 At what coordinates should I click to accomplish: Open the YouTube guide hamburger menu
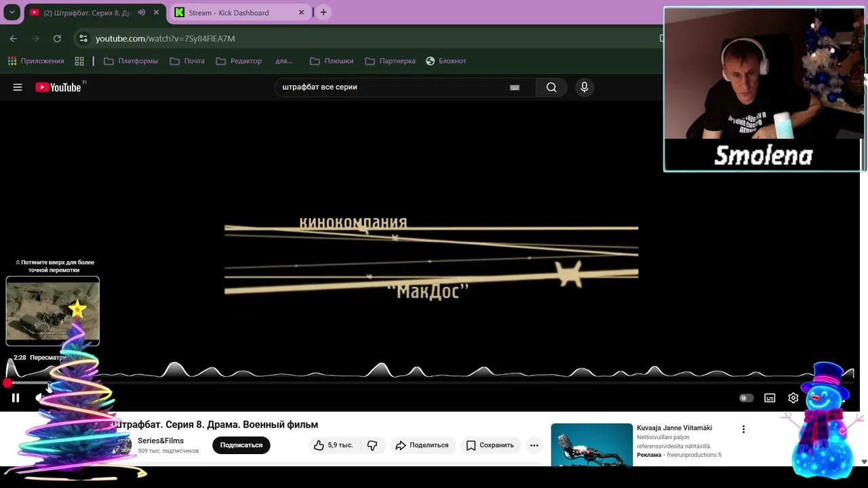point(18,87)
